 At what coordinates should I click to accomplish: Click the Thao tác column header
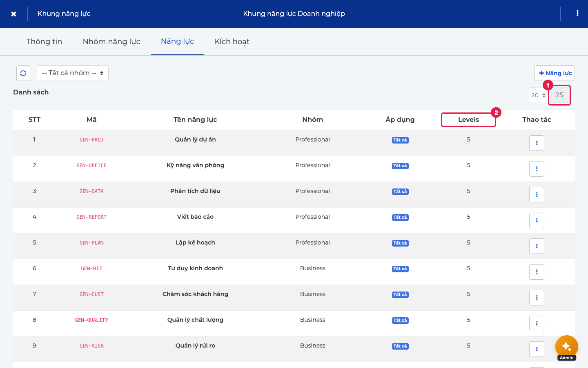[x=537, y=120]
